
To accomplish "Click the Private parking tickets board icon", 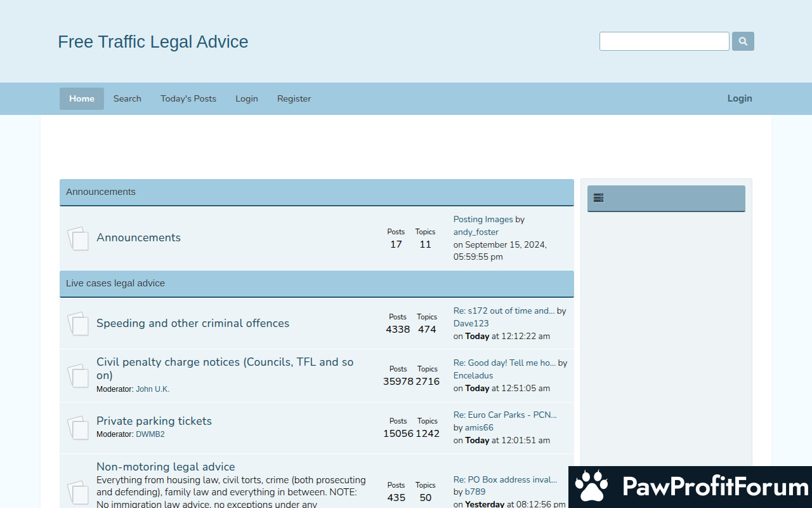I will click(x=78, y=427).
